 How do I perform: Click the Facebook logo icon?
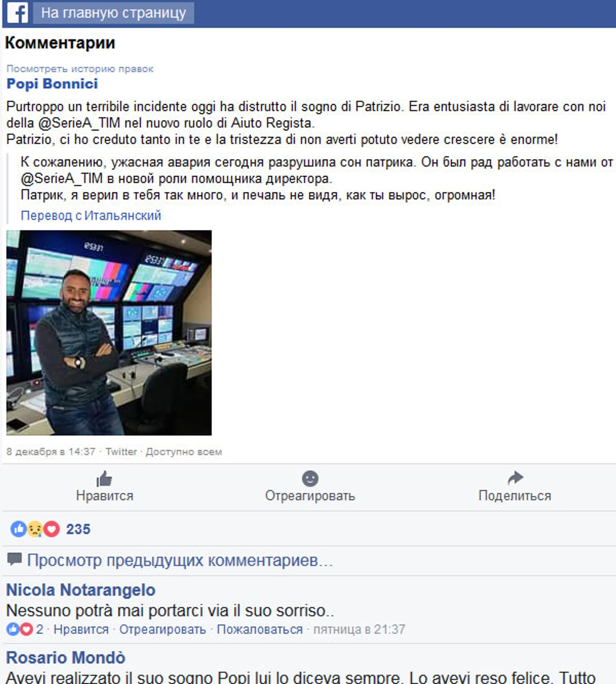18,13
